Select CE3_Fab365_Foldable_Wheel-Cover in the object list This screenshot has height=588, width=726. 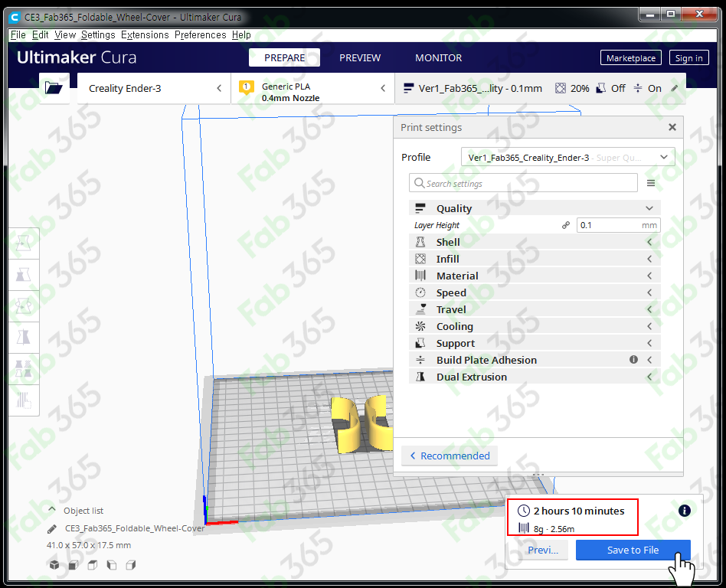click(134, 528)
